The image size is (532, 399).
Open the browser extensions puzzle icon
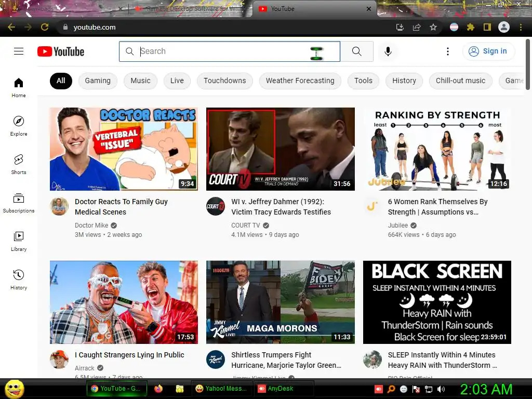pos(471,27)
